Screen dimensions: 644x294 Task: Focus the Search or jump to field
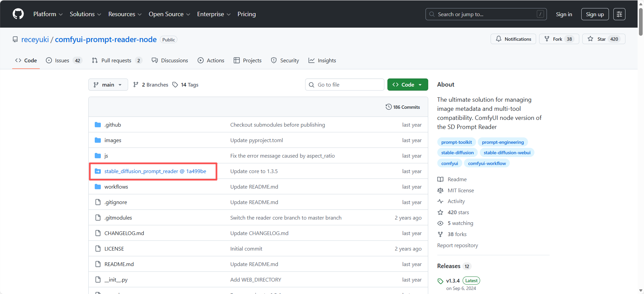point(486,14)
